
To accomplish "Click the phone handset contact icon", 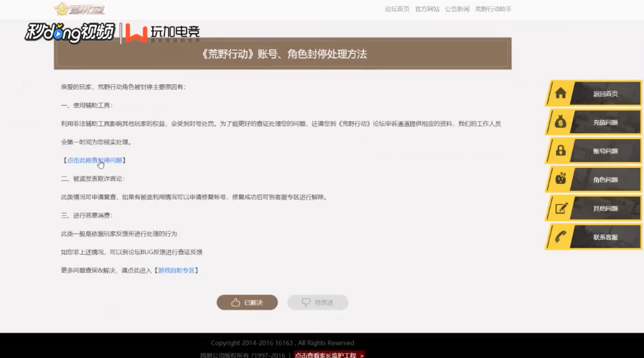I will pyautogui.click(x=560, y=236).
